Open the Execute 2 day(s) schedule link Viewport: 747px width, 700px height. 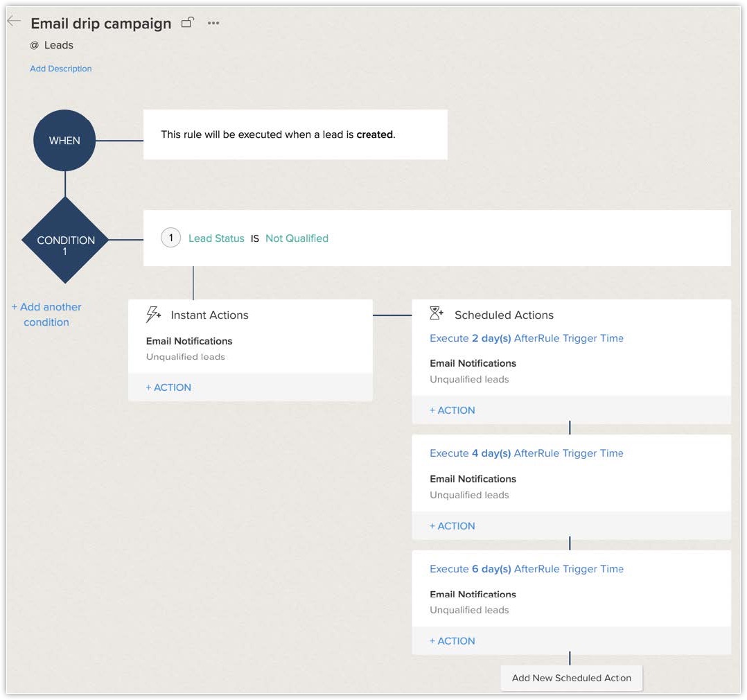(x=526, y=338)
